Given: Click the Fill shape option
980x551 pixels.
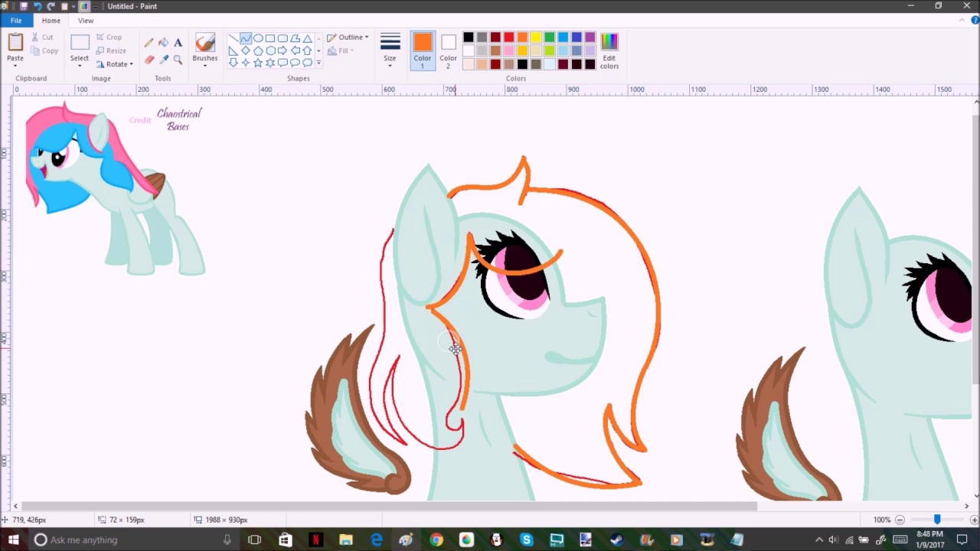Looking at the screenshot, I should (x=340, y=51).
